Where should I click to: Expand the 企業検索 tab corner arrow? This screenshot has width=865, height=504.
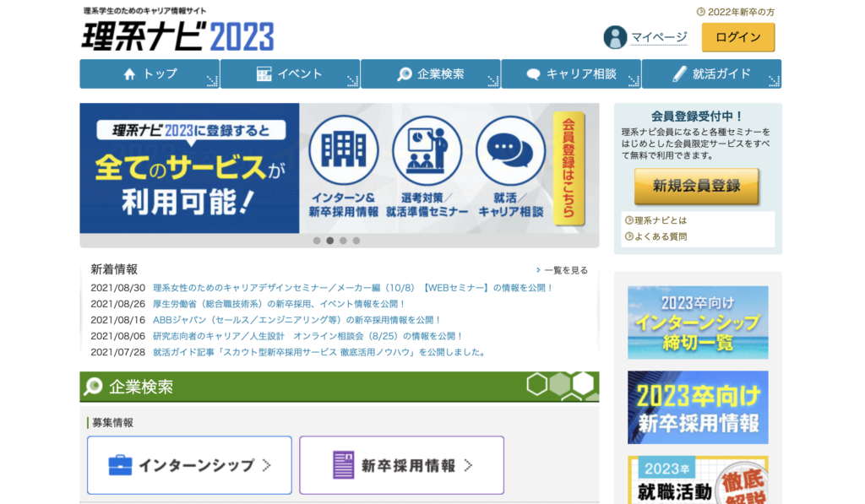click(x=493, y=82)
